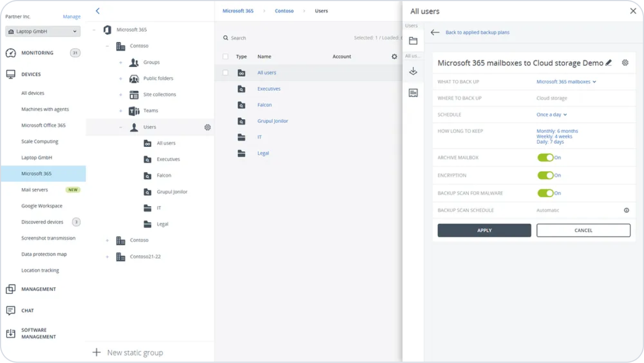Open the gear icon next to Users
This screenshot has height=363, width=644.
click(207, 127)
